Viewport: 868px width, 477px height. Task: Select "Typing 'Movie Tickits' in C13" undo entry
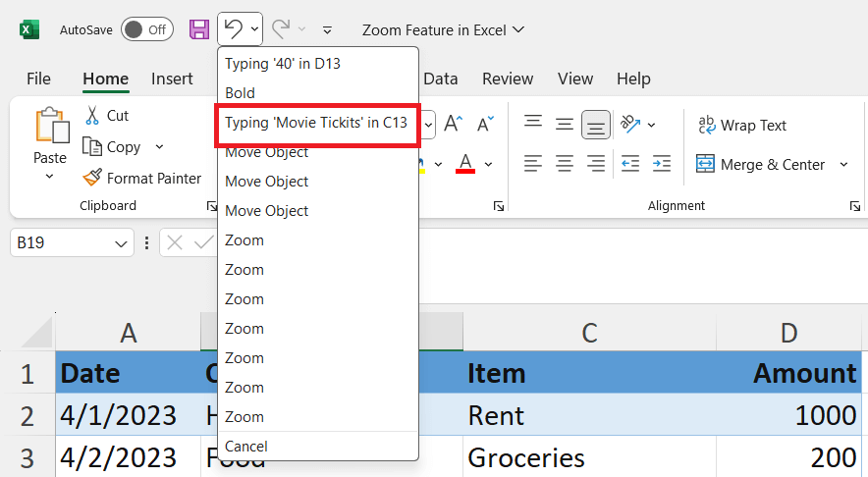click(316, 125)
